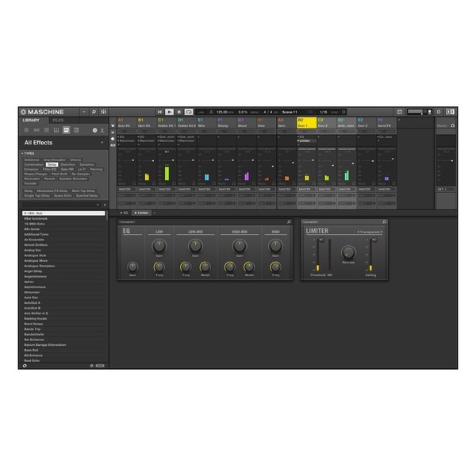Open the B2 channel MASTER output dropdown
Image resolution: width=476 pixels, height=476 pixels.
[x=306, y=190]
